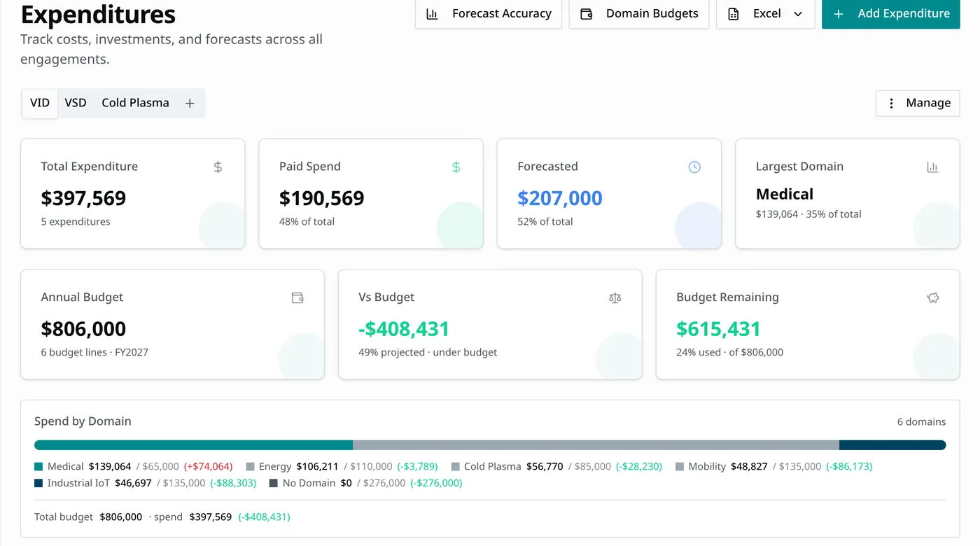Viewport: 980px width, 546px height.
Task: Click the $207,000 forecasted value
Action: (x=560, y=198)
